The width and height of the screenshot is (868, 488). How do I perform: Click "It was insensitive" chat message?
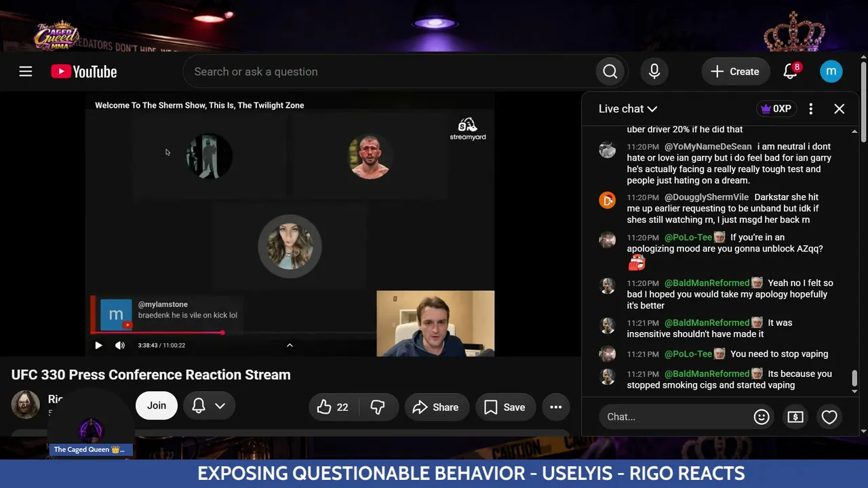[x=709, y=328]
